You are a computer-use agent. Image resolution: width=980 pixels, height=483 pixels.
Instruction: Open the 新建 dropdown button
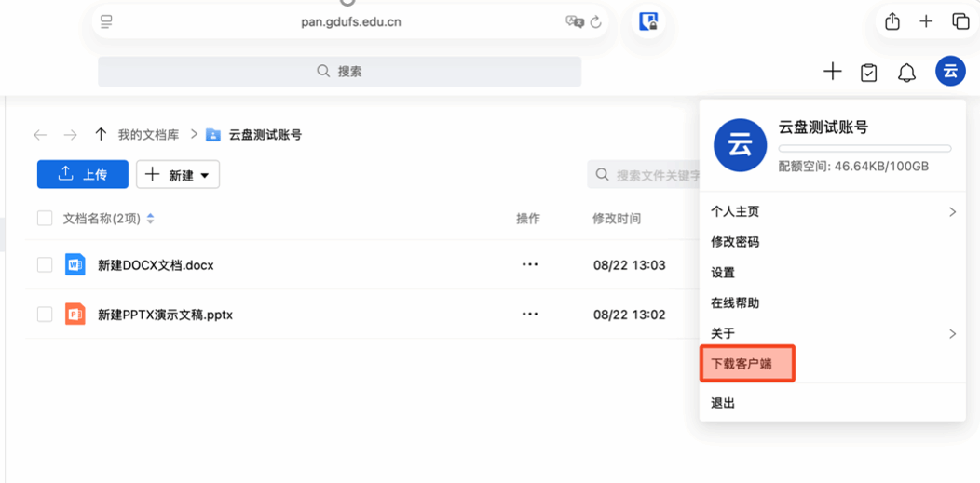(178, 175)
